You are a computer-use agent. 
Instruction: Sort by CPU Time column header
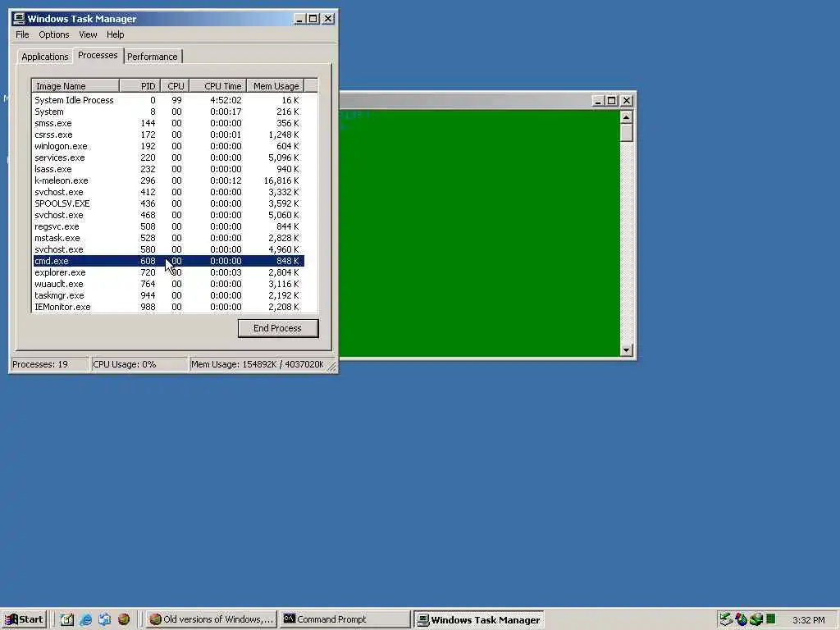click(218, 85)
